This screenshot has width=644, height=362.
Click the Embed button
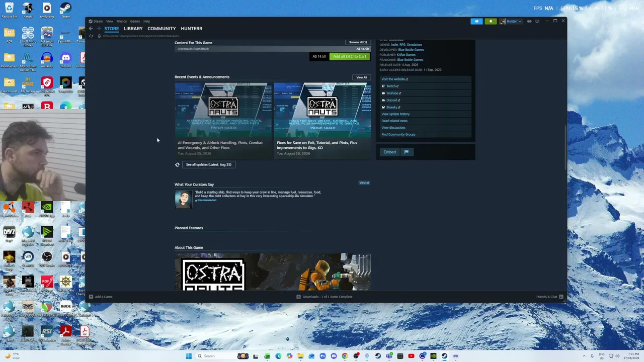[x=389, y=152]
